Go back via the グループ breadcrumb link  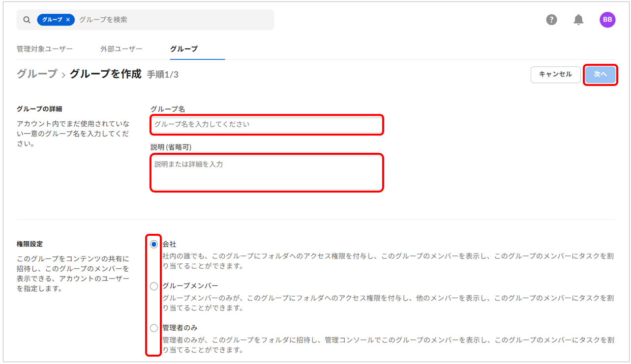click(x=37, y=74)
